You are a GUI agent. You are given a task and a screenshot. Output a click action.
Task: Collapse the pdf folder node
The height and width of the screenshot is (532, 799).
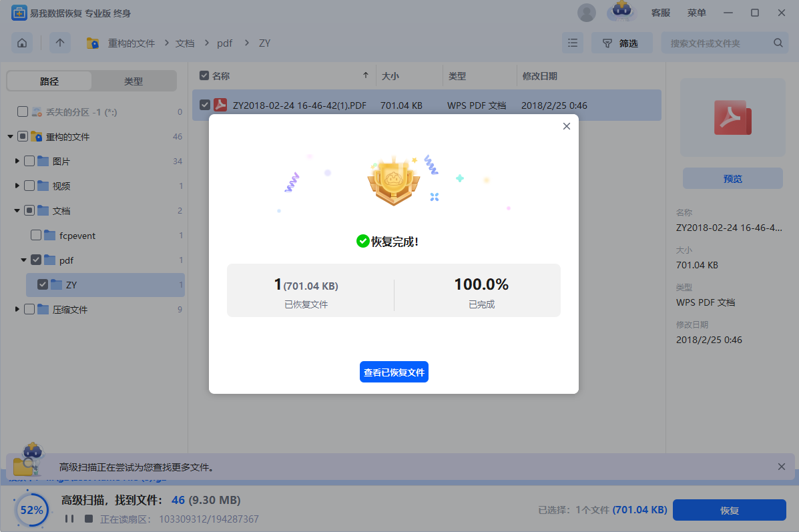click(24, 260)
